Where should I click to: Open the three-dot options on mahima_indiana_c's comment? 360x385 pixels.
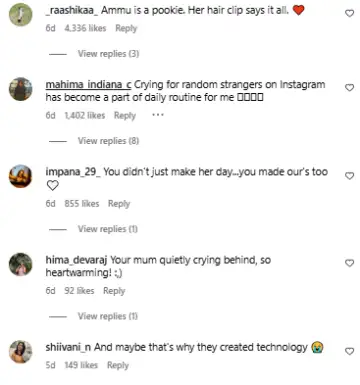coord(158,115)
